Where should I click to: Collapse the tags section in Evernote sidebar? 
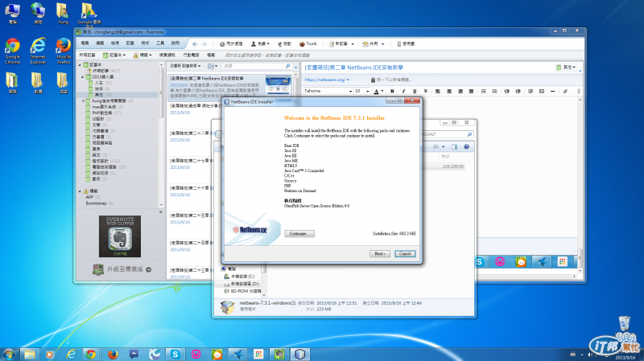click(x=80, y=191)
